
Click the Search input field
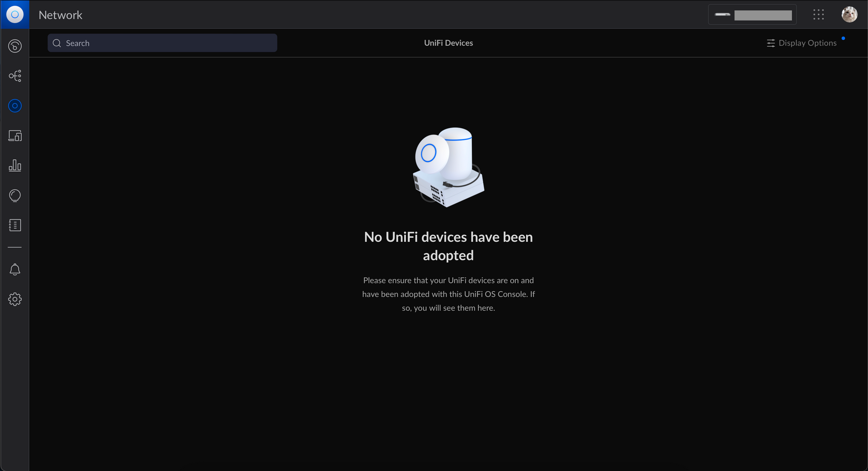162,43
